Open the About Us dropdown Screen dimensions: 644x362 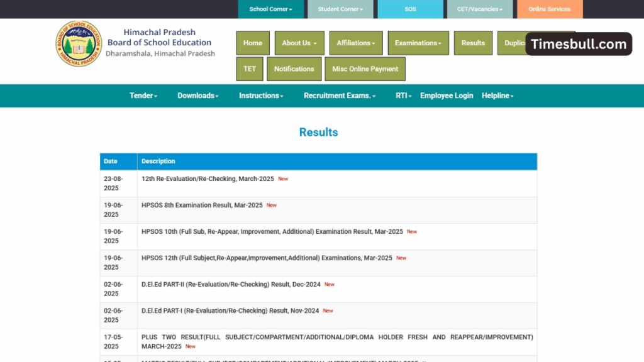click(299, 43)
